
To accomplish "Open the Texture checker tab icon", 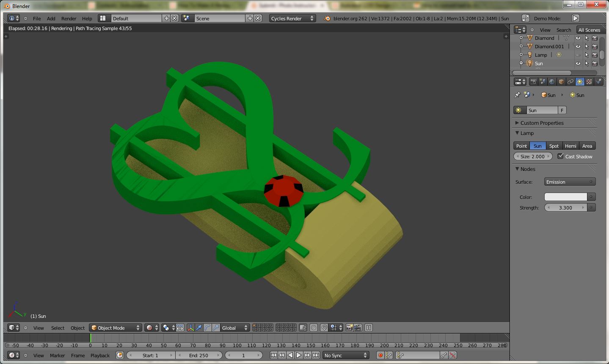I will tap(589, 82).
